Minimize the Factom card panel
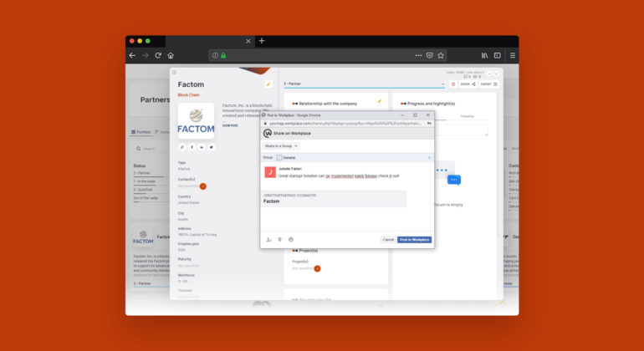Image resolution: width=644 pixels, height=351 pixels. [x=489, y=74]
